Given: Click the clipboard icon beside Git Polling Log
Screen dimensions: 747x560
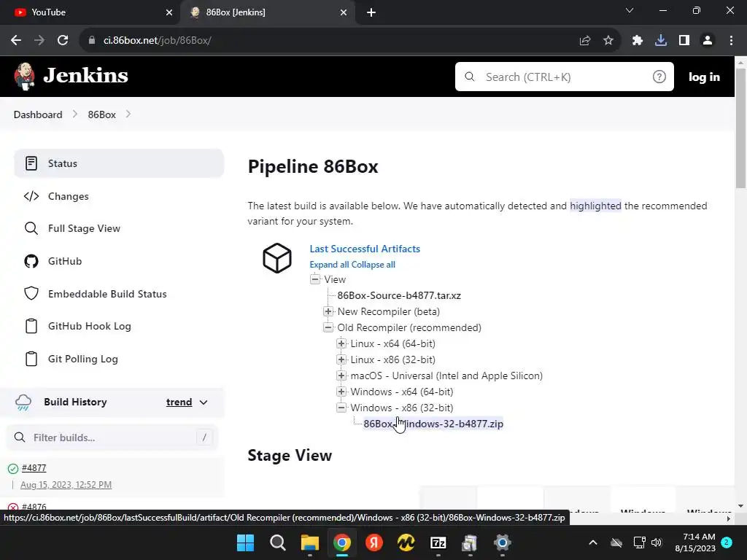Looking at the screenshot, I should click(31, 359).
